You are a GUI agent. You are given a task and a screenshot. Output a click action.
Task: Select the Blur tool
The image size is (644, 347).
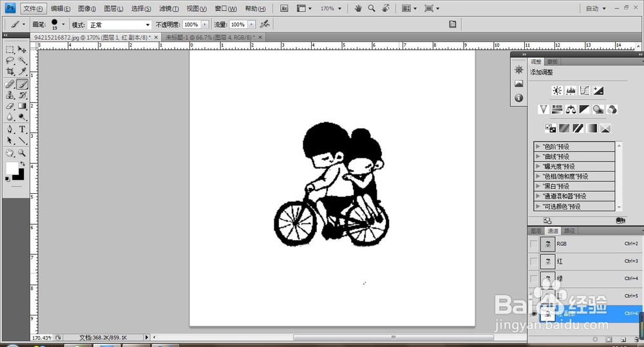coord(10,117)
